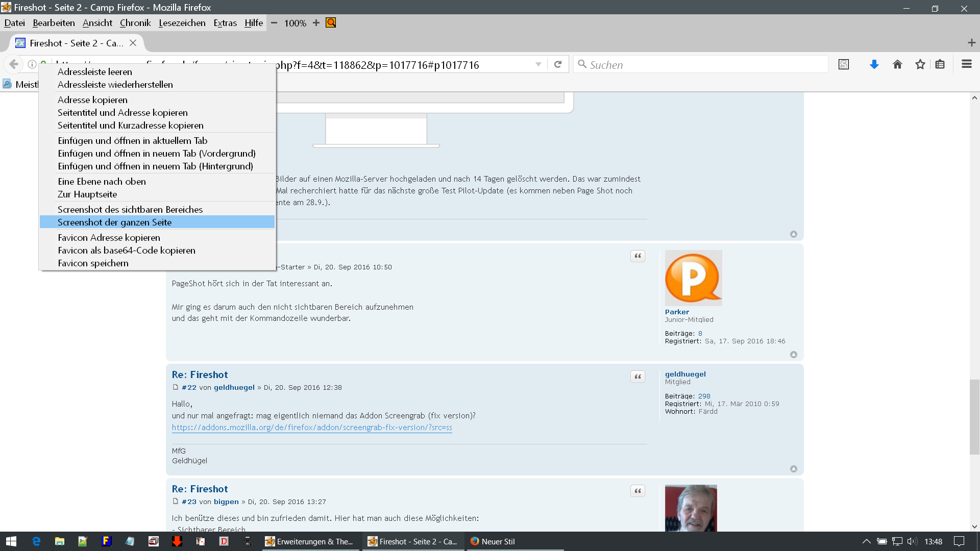Open the Lesezeichen menu
This screenshot has height=551, width=980.
tap(182, 23)
